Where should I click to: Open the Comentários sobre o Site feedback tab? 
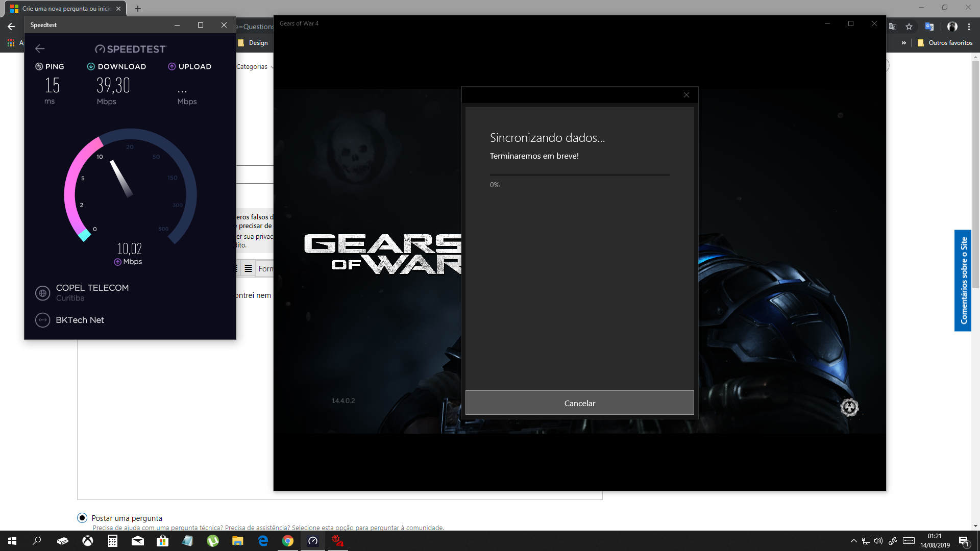coord(963,281)
